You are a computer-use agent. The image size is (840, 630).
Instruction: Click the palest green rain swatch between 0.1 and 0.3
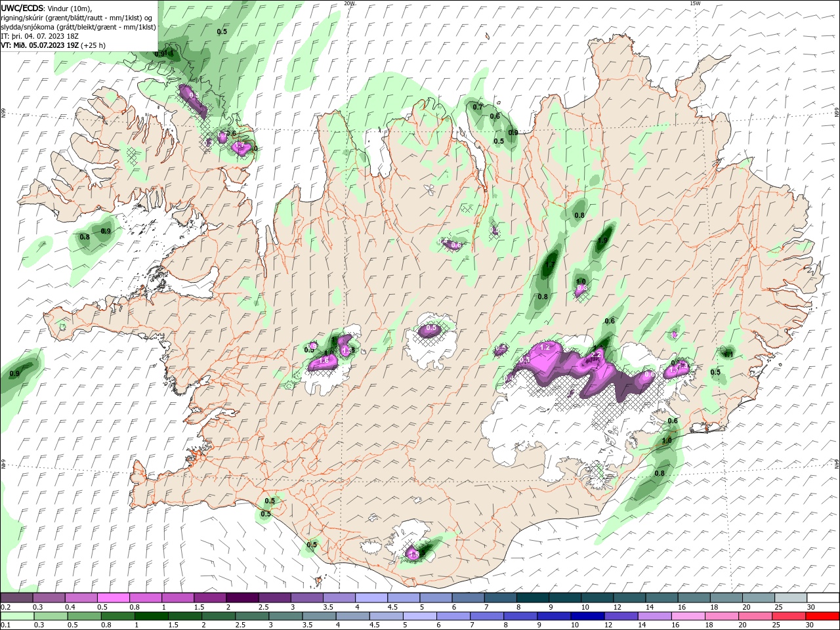point(16,616)
